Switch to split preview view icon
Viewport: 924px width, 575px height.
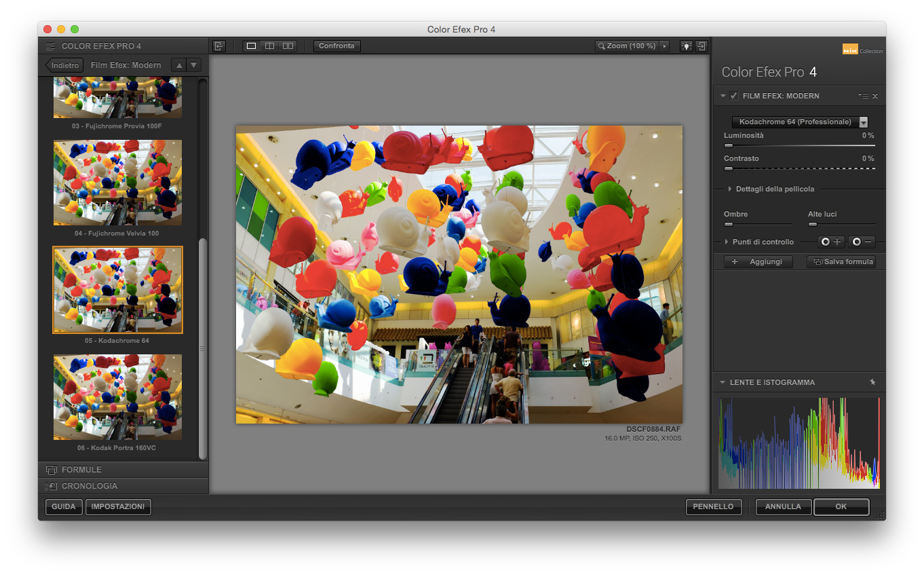(269, 45)
